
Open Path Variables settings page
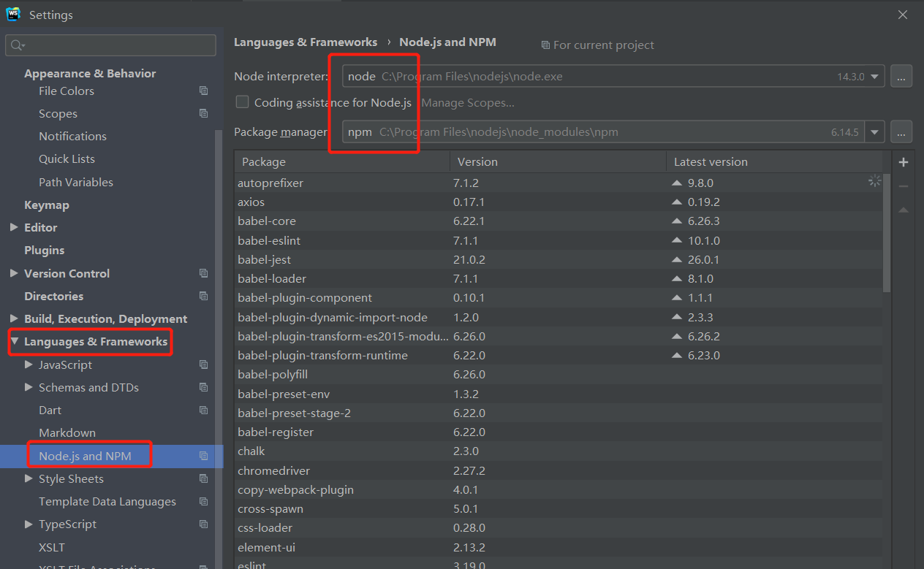tap(76, 183)
